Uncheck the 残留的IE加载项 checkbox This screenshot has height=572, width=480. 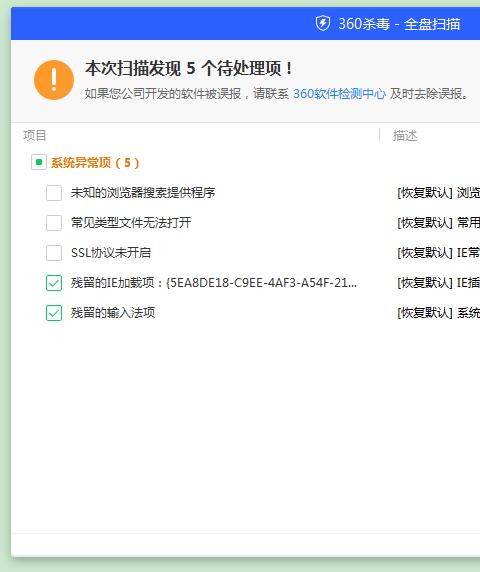pos(54,283)
